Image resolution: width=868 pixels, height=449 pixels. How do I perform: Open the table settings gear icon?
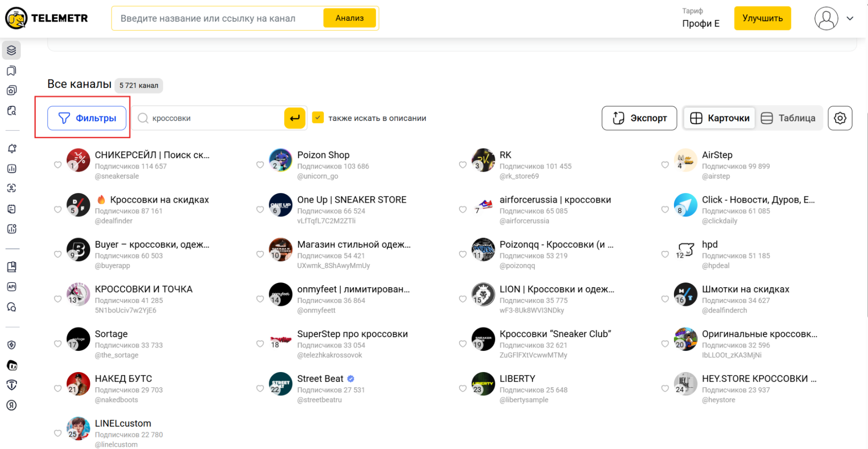(839, 118)
